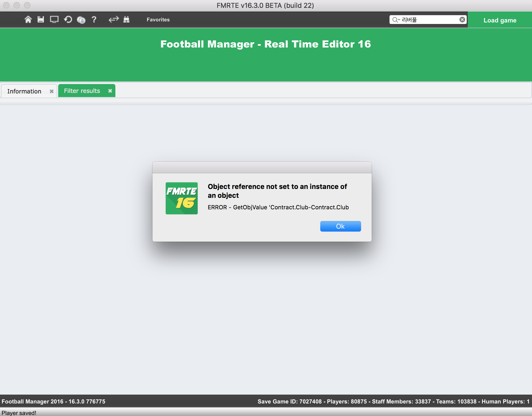Viewport: 532px width, 416px height.
Task: Click the Reload circular arrow icon
Action: point(68,20)
